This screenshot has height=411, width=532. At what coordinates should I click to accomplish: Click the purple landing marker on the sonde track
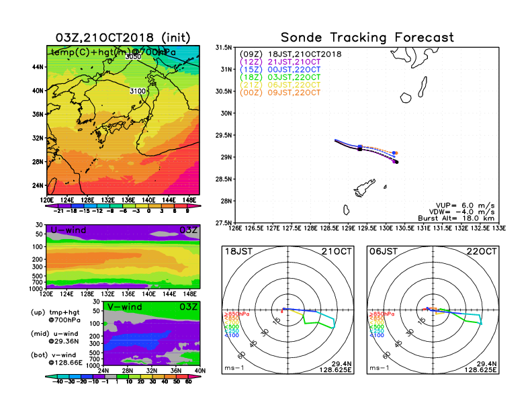click(393, 161)
